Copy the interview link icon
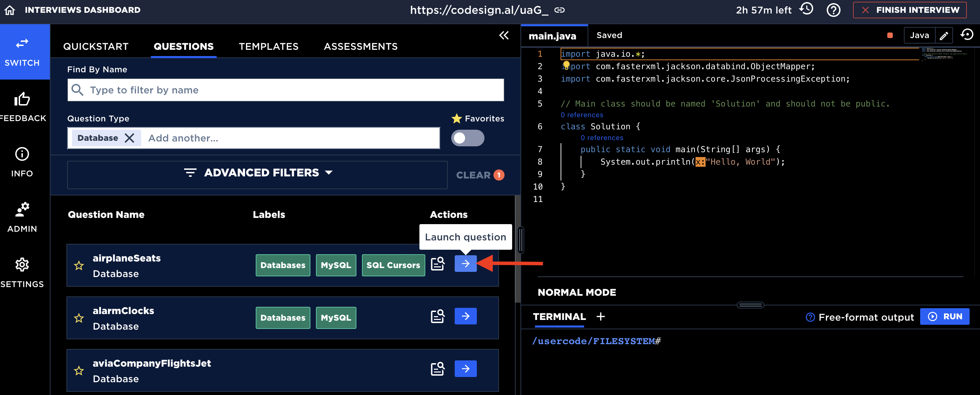Image resolution: width=980 pixels, height=395 pixels. pos(559,10)
